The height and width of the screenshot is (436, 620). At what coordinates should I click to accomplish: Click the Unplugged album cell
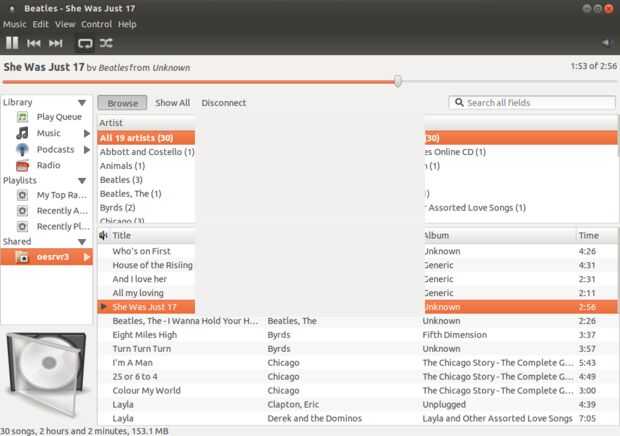tap(444, 404)
